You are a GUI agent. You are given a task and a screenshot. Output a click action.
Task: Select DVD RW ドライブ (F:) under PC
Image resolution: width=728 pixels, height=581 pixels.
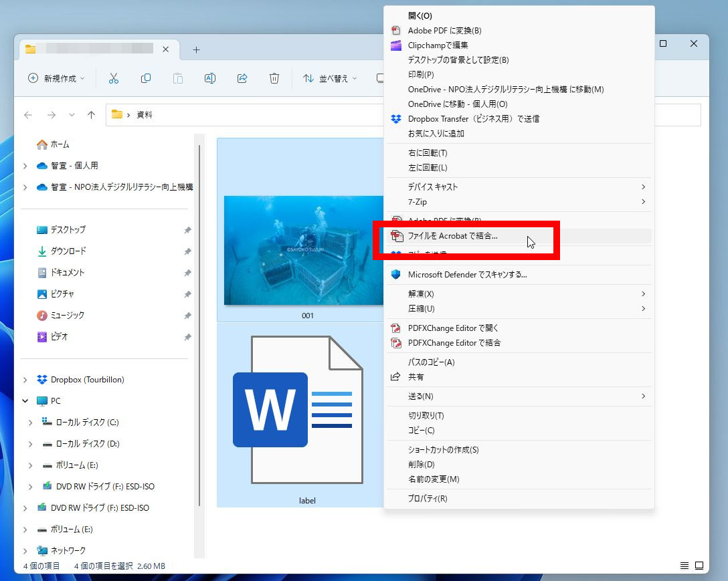point(98,486)
